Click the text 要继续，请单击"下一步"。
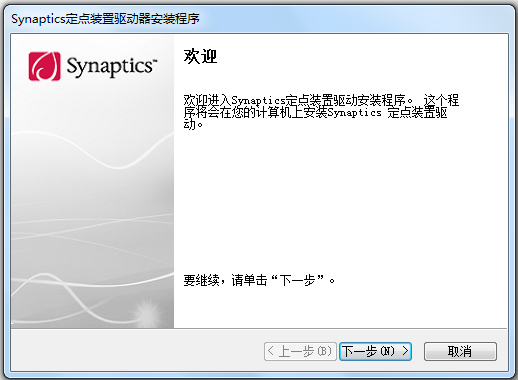This screenshot has height=380, width=518. (x=259, y=280)
